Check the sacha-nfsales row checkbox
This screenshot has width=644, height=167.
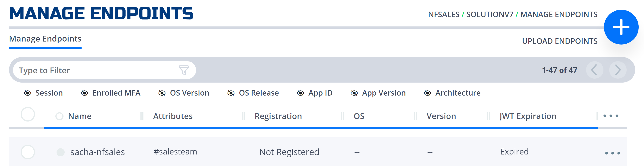tap(28, 152)
